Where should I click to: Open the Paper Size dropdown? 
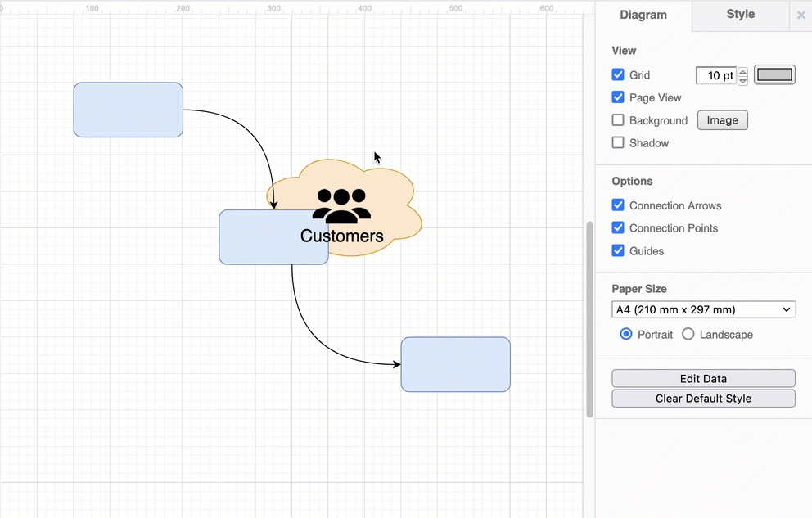[702, 309]
